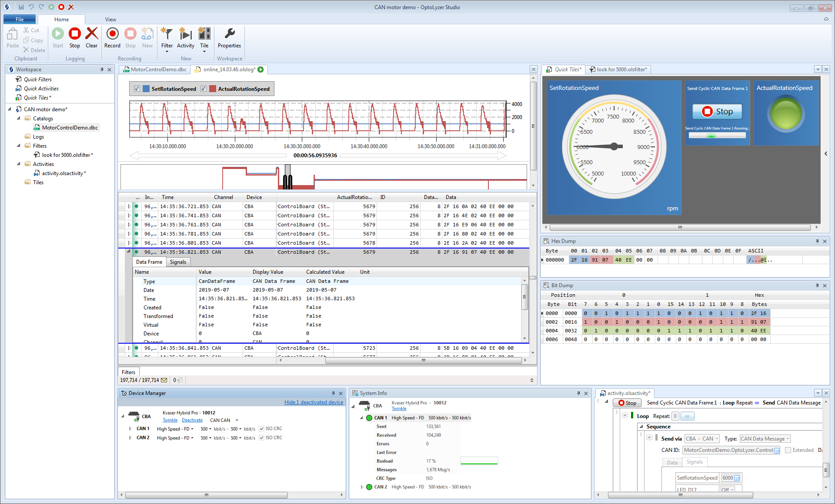Click Deactivate link in Device Manager
Screen dimensions: 835x504
192,420
